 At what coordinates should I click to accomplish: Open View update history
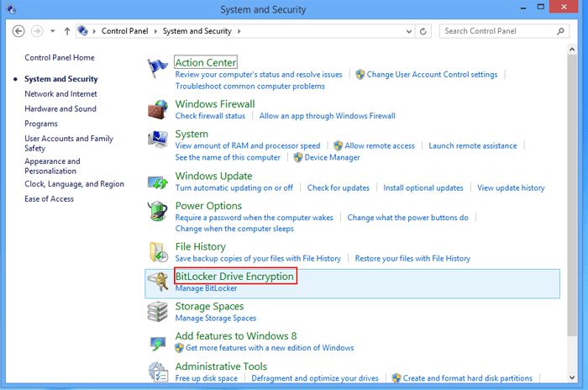point(511,188)
